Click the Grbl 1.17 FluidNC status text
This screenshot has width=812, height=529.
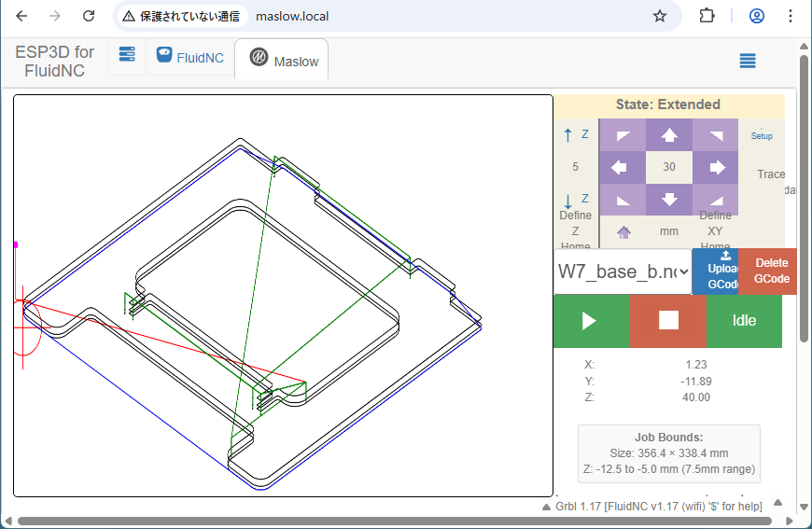pos(659,507)
